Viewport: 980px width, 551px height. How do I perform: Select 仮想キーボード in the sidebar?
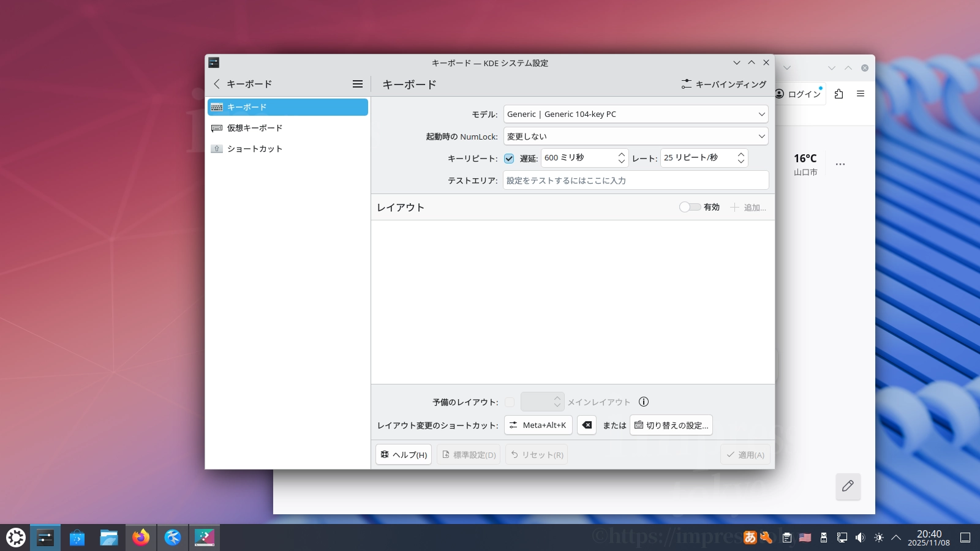(288, 128)
